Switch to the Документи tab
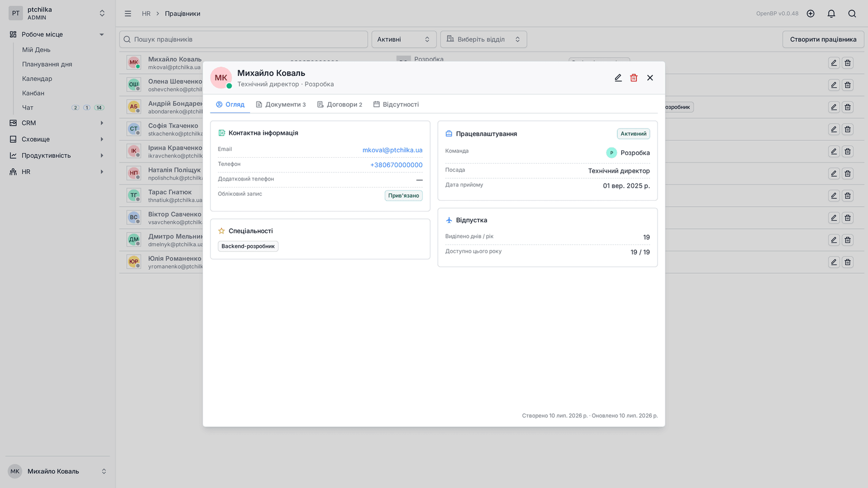Screen dimensions: 868x488 coord(281,105)
